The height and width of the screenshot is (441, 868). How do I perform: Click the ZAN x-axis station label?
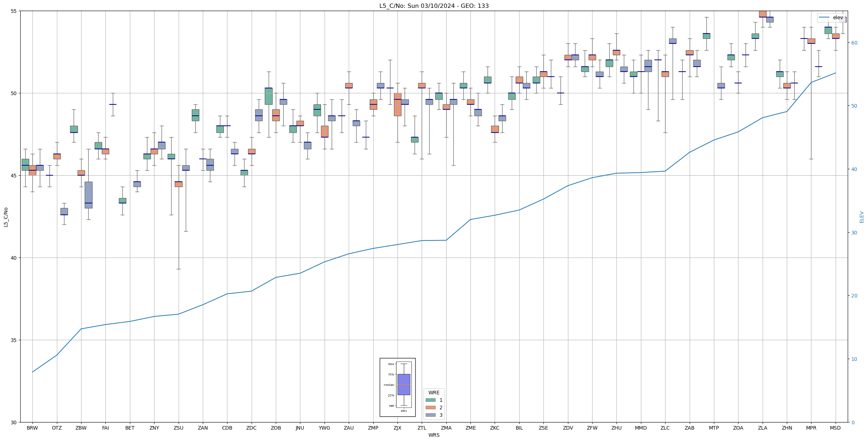click(203, 428)
